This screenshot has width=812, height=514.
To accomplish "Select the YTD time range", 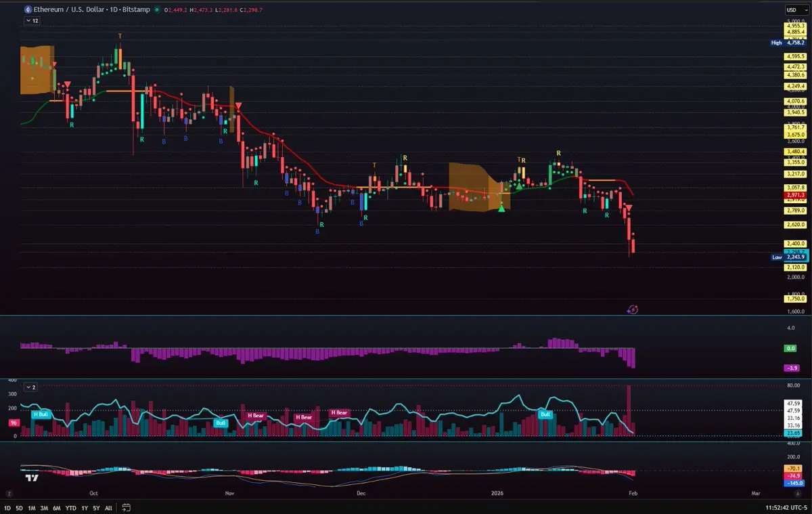I will point(71,507).
